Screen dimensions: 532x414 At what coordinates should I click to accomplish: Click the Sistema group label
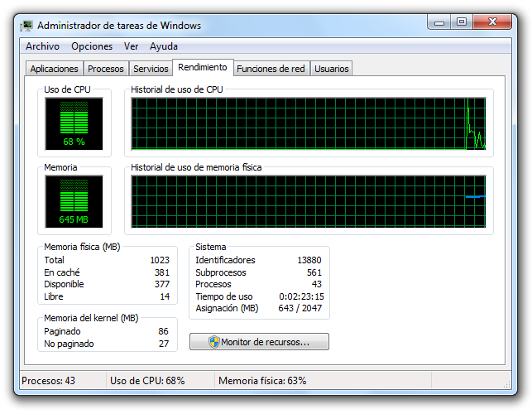(x=211, y=247)
